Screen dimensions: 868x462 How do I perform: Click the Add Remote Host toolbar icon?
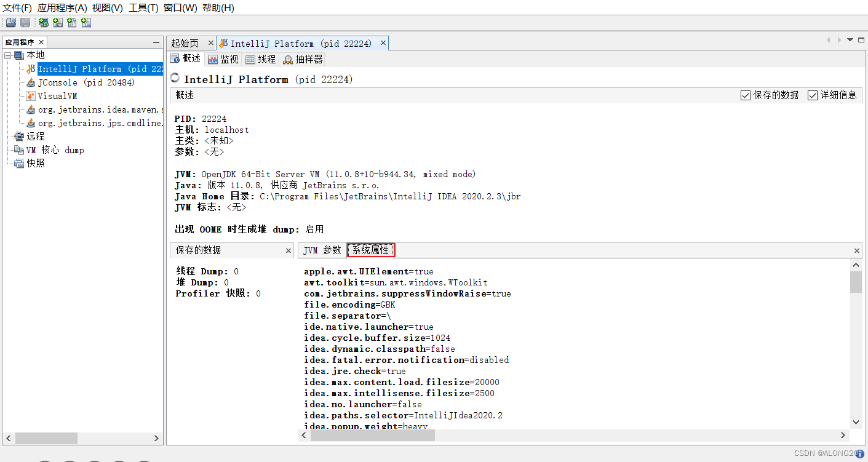pos(44,23)
